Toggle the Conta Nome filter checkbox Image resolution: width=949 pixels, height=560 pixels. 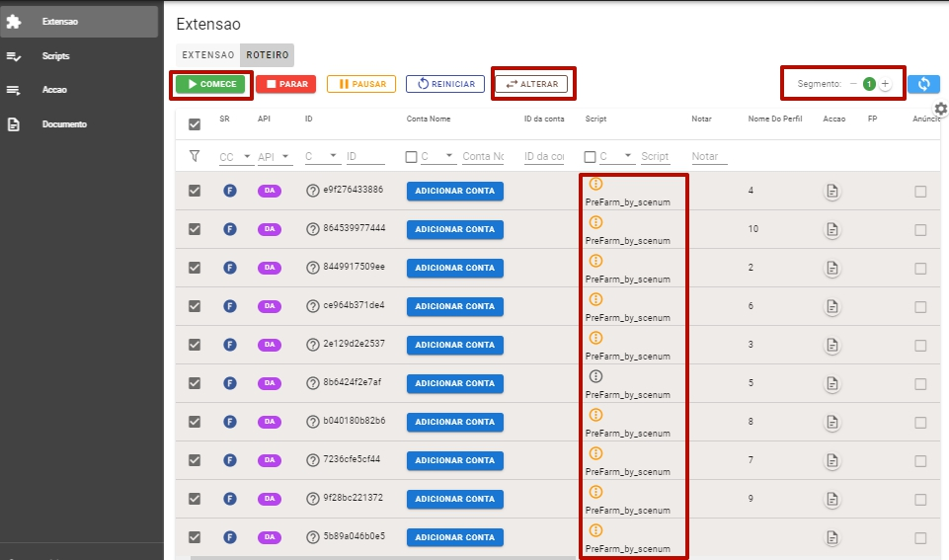click(x=411, y=157)
